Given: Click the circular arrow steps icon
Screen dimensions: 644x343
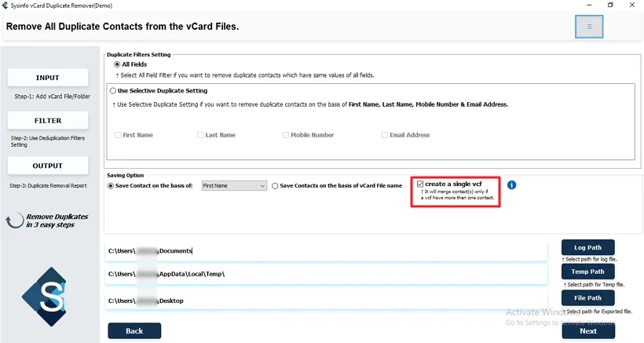Looking at the screenshot, I should click(14, 221).
